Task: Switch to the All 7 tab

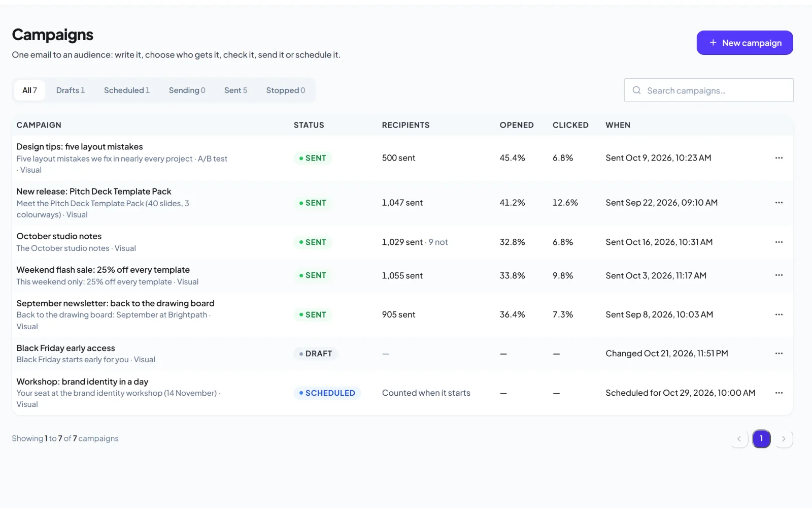Action: (x=29, y=90)
